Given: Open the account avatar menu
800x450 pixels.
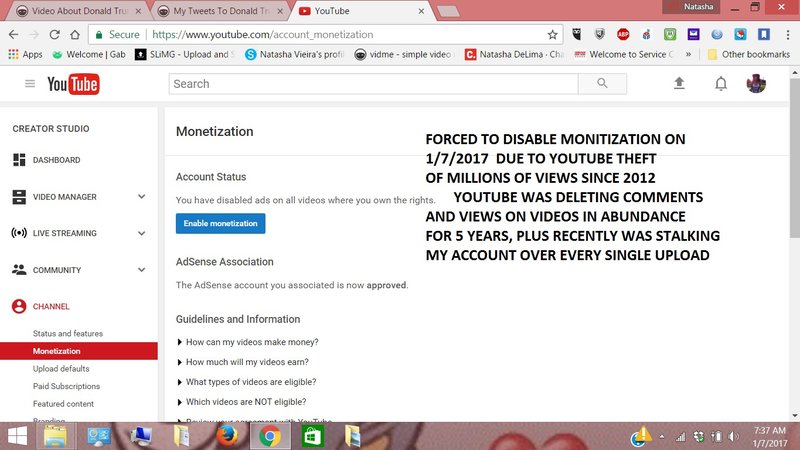Looking at the screenshot, I should tap(756, 84).
